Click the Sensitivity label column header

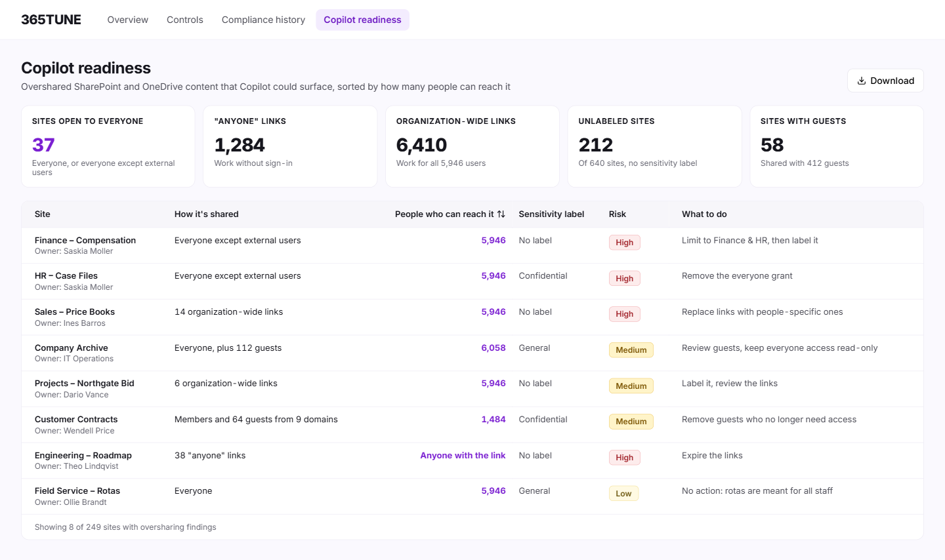(551, 214)
